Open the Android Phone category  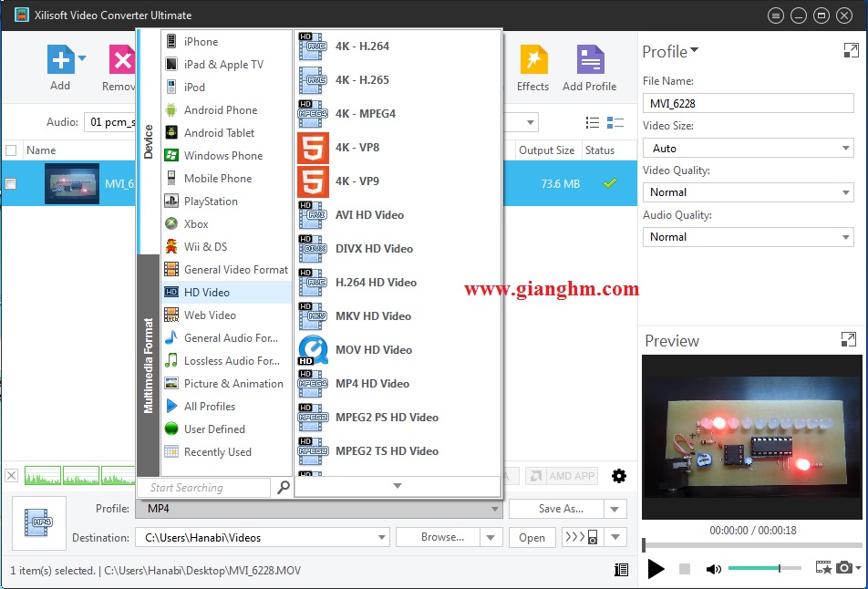pyautogui.click(x=226, y=110)
